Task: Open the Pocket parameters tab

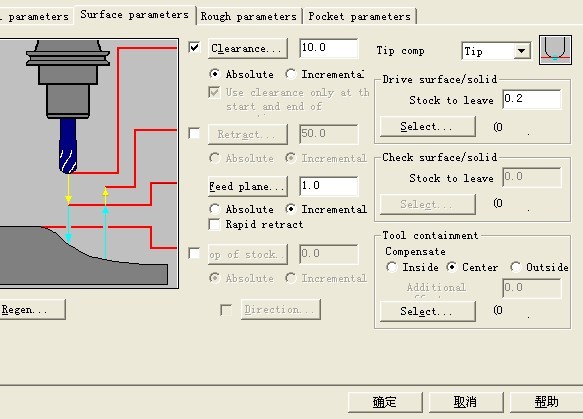Action: tap(360, 16)
